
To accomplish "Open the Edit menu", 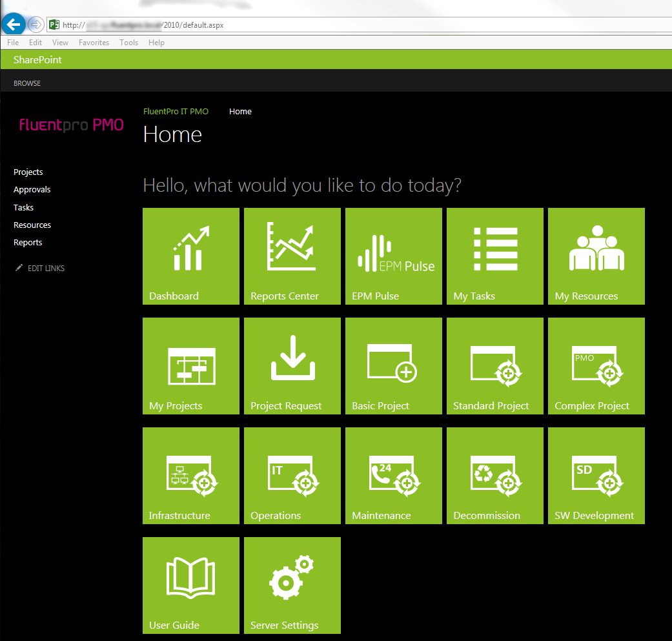I will click(x=35, y=43).
